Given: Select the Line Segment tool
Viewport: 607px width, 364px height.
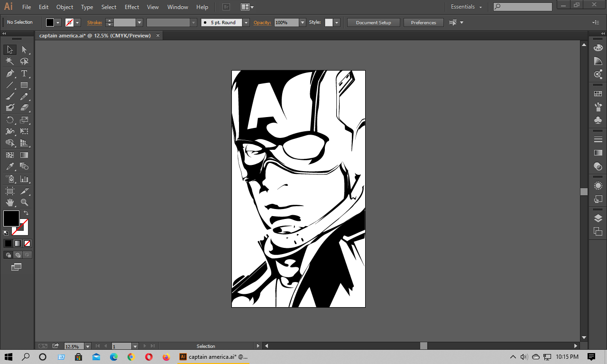Looking at the screenshot, I should 10,85.
